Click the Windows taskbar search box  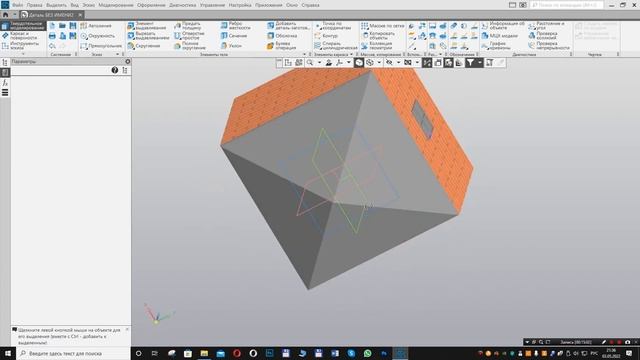tap(73, 353)
